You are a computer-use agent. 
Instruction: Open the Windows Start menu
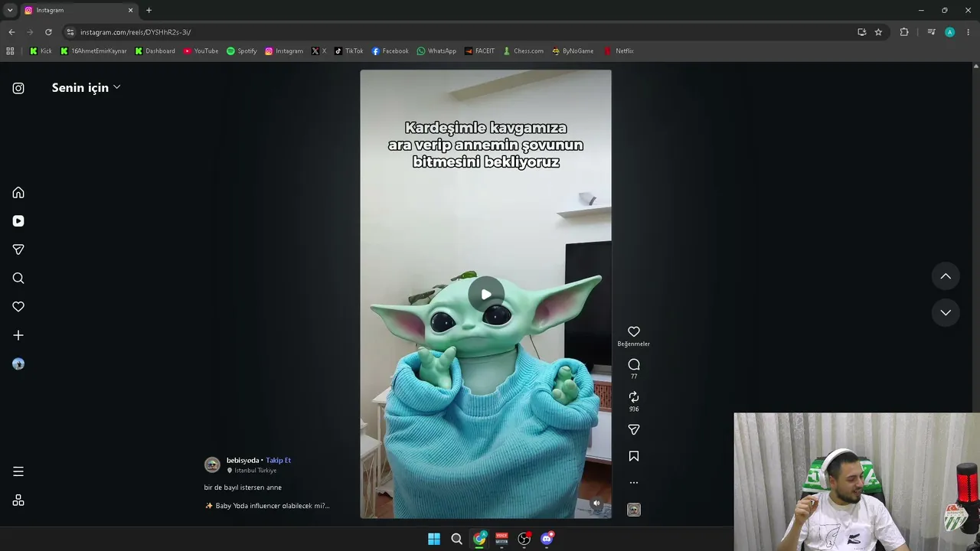click(434, 539)
